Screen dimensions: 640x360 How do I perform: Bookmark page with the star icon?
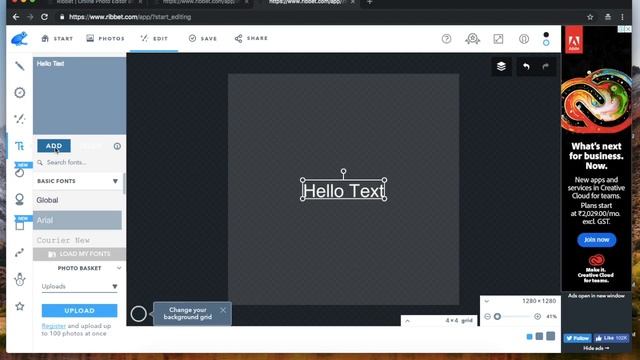coord(590,17)
